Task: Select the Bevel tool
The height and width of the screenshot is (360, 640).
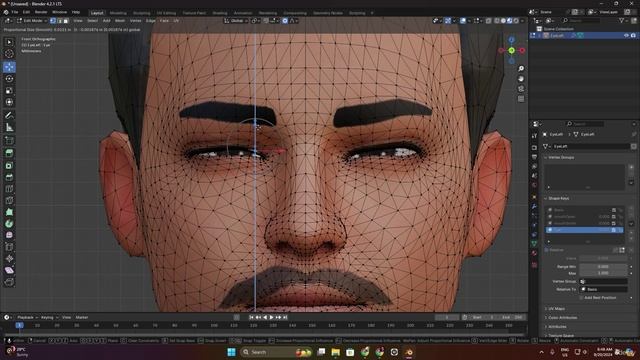Action: 9,177
